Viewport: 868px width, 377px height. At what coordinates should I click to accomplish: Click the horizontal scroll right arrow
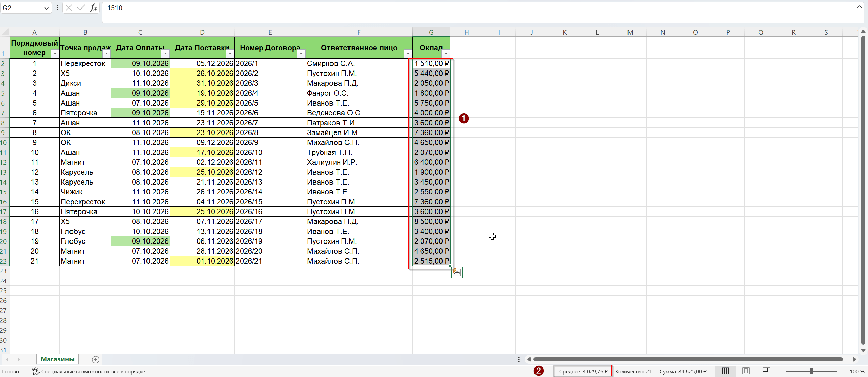coord(854,359)
